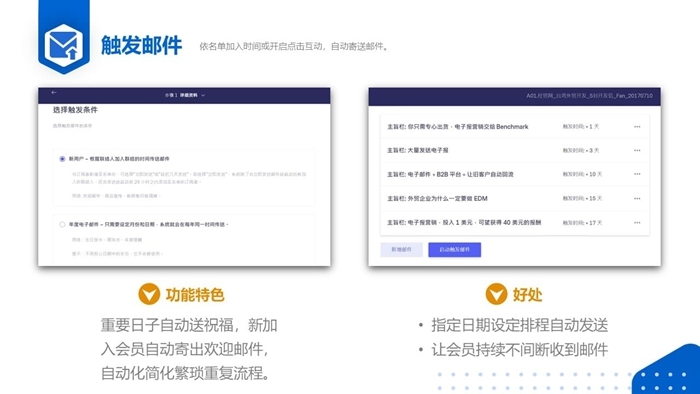Screen dimensions: 700x394
Task: Select the 年度电子邮件 radio option
Action: (x=62, y=224)
